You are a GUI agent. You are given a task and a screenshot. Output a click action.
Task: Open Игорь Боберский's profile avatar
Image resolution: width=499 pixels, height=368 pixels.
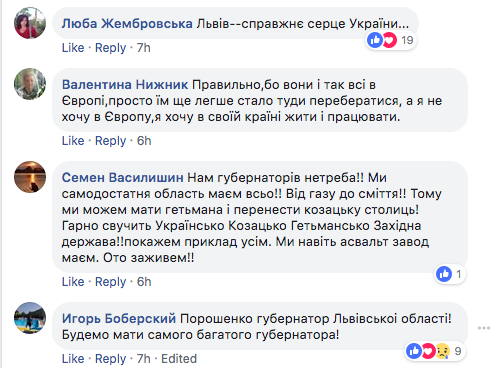30,318
